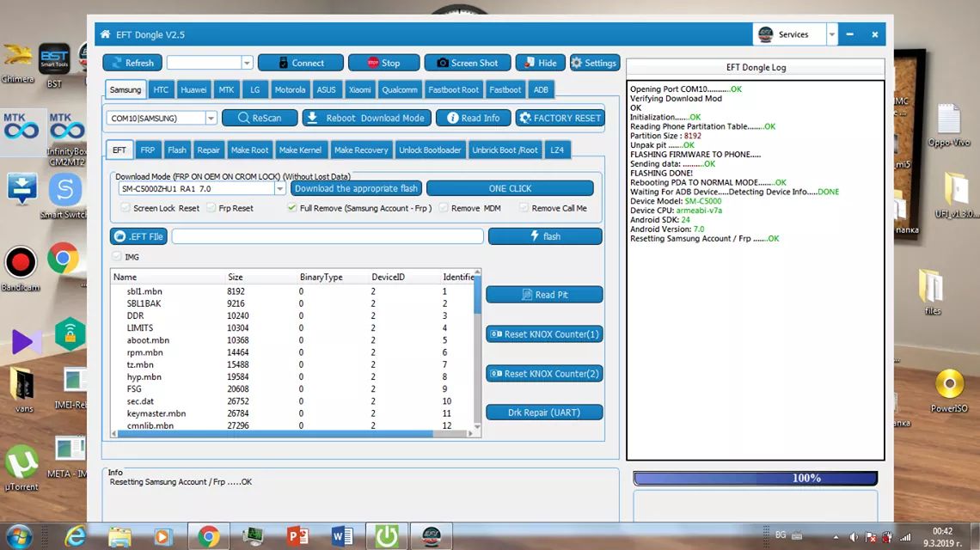The image size is (980, 550).
Task: Click Reset KNOX Counter(2)
Action: (x=544, y=373)
